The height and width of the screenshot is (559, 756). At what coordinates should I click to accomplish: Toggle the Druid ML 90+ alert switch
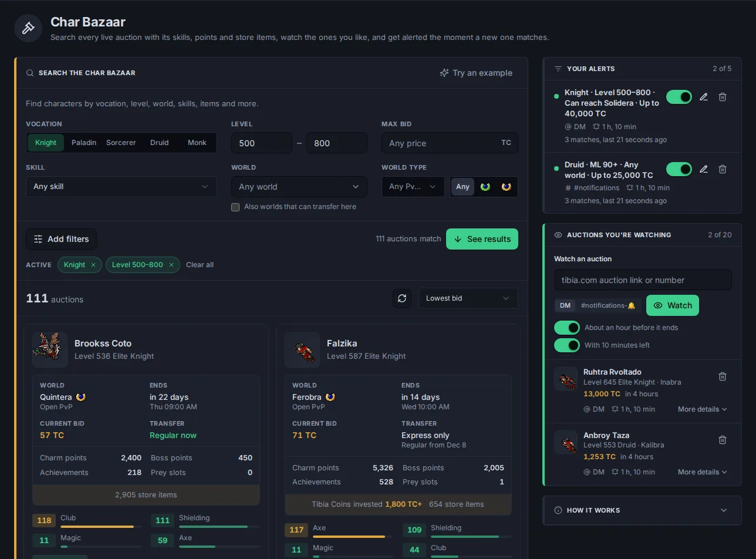[x=679, y=169]
